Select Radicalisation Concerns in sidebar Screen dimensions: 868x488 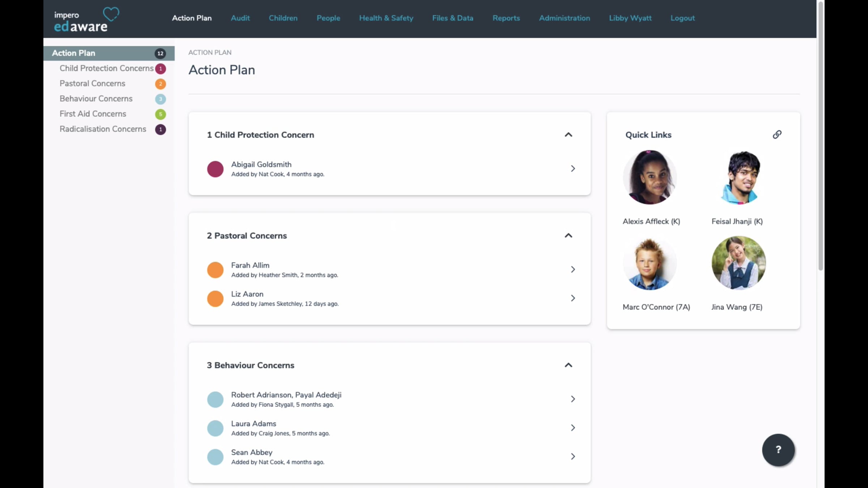[103, 129]
